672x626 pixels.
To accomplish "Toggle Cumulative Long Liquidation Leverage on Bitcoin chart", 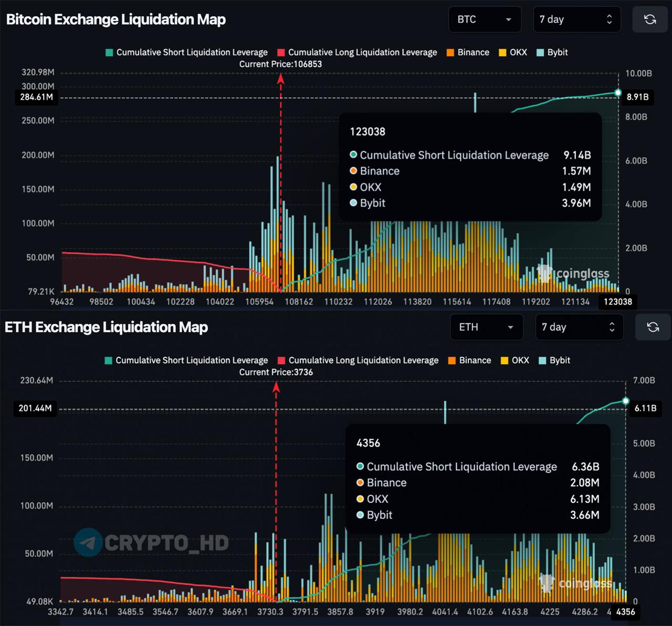I will point(357,52).
